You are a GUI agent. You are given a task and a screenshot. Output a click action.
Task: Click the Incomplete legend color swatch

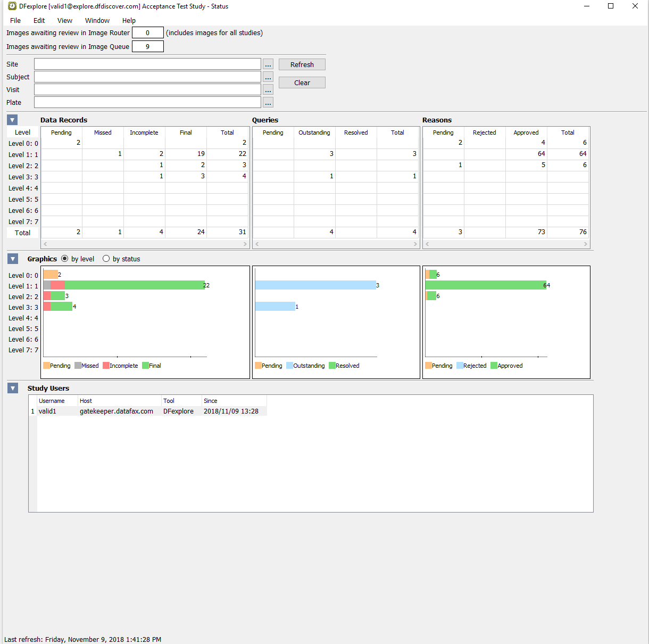(x=106, y=366)
